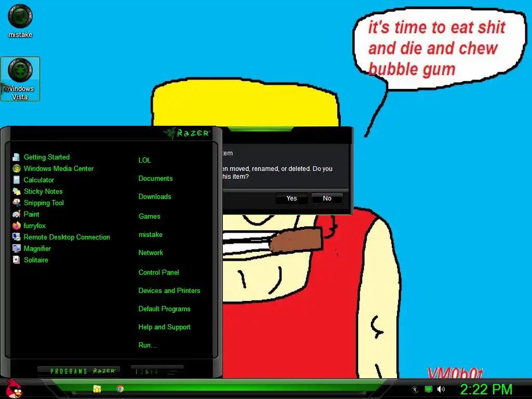Open Chrome from the taskbar
The height and width of the screenshot is (399, 532).
point(120,389)
